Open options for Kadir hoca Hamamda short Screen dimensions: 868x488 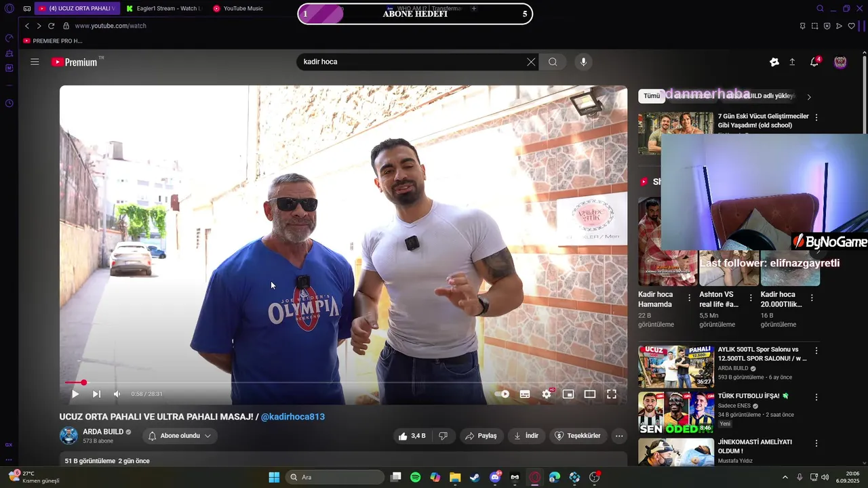pyautogui.click(x=690, y=298)
